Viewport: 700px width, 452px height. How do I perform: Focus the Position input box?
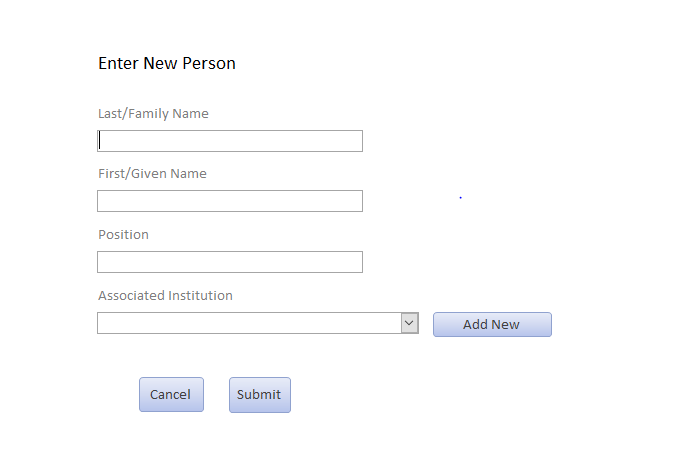(x=230, y=262)
